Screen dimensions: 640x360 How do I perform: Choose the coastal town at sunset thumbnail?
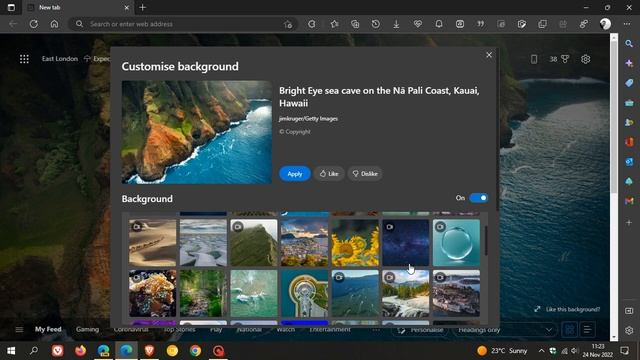tap(304, 243)
